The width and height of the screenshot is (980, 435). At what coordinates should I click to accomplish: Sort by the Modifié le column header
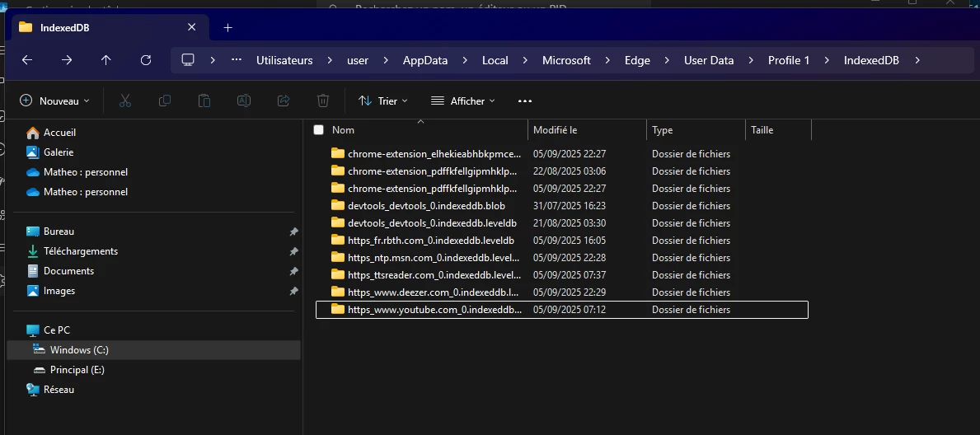[556, 130]
